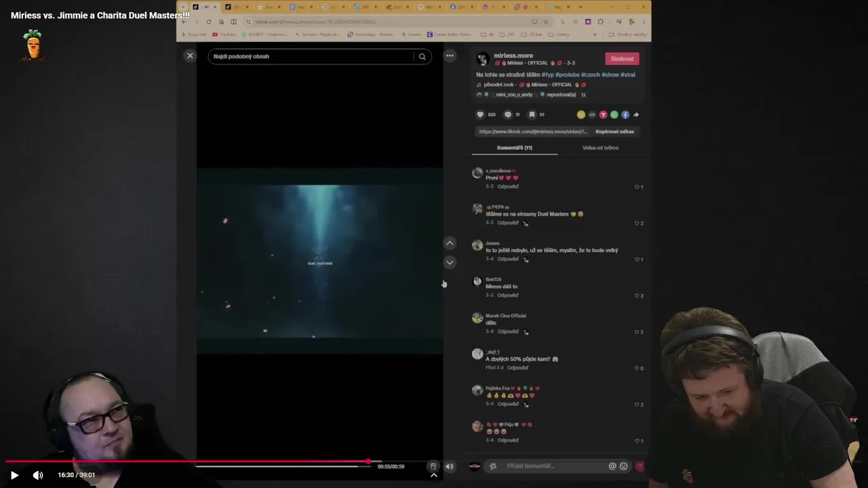Click the 'Miriess vs. Jimmie a Charita' video title

tap(100, 15)
